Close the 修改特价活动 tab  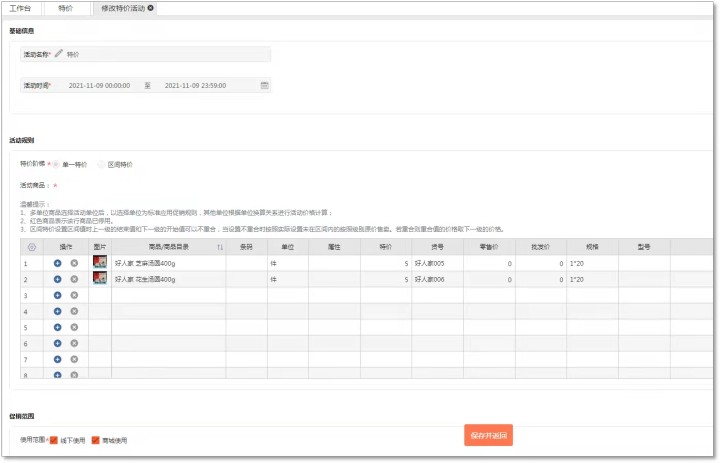coord(151,8)
